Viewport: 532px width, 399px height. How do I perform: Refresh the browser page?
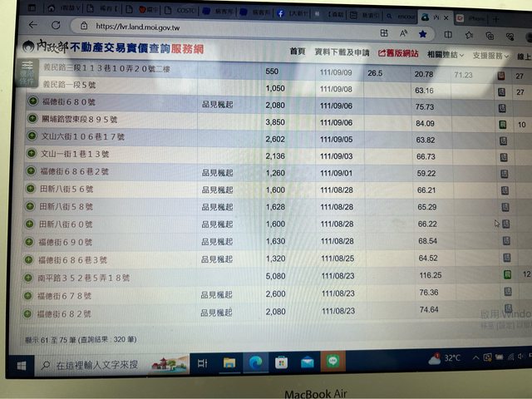click(55, 26)
